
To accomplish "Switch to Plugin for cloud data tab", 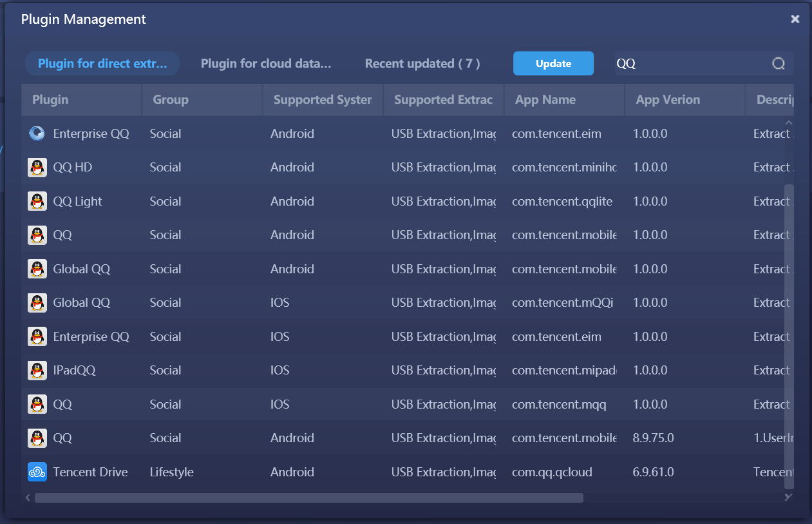I will click(x=266, y=64).
